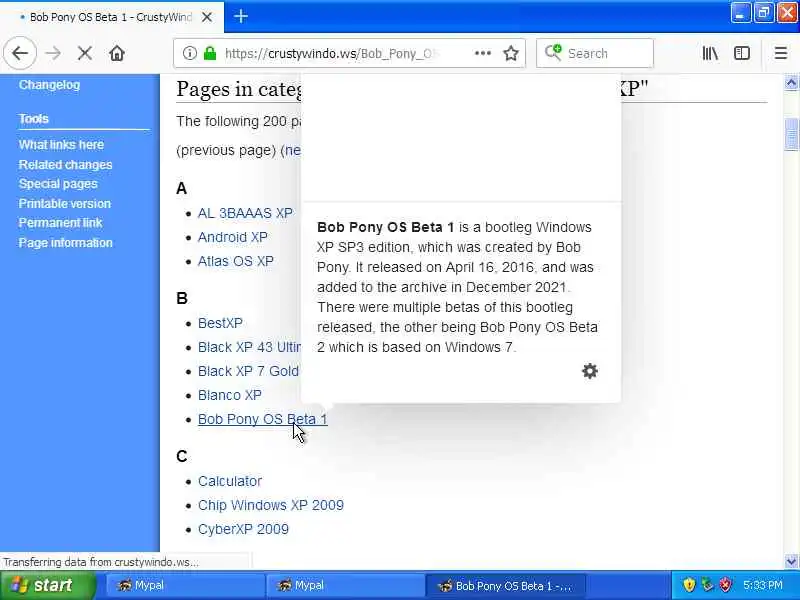
Task: Select Bob Pony OS Beta 1 taskbar button
Action: point(505,585)
